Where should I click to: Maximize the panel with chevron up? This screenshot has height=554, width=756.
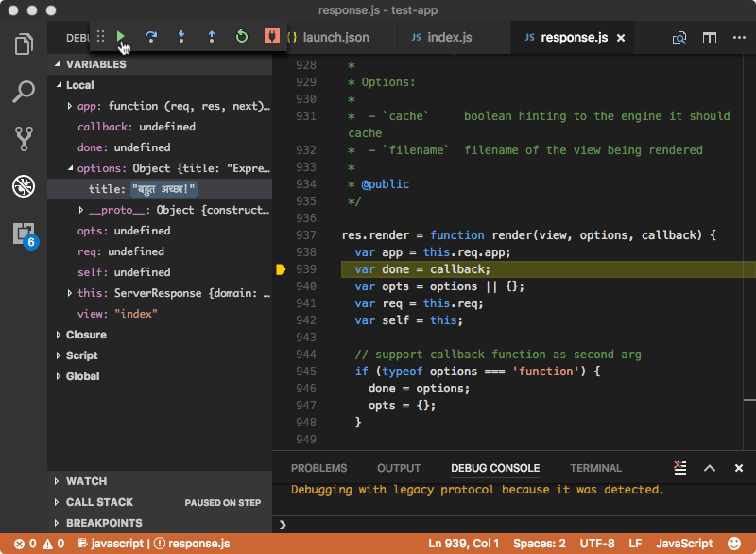pyautogui.click(x=710, y=468)
